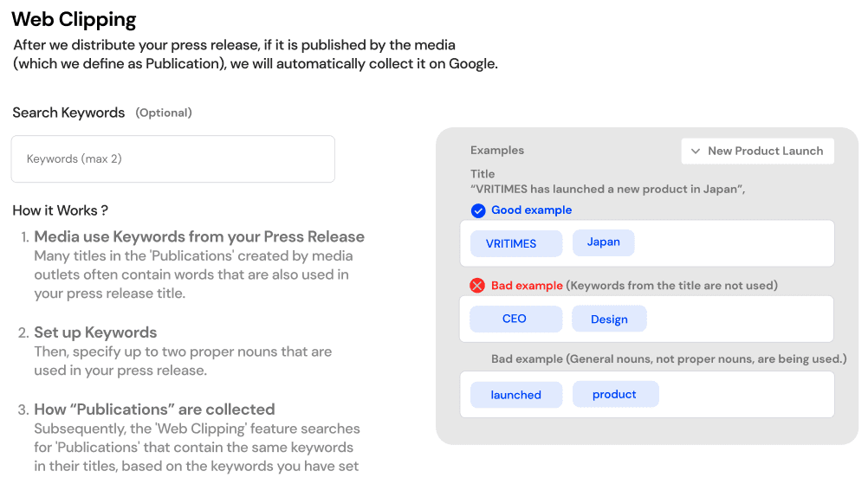Click the Search Keywords field label
Image resolution: width=868 pixels, height=484 pixels.
pos(68,113)
